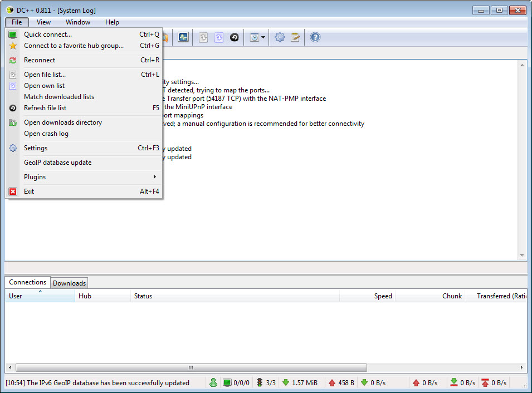Click the clock window toolbar icon
532x393 pixels.
tap(254, 37)
